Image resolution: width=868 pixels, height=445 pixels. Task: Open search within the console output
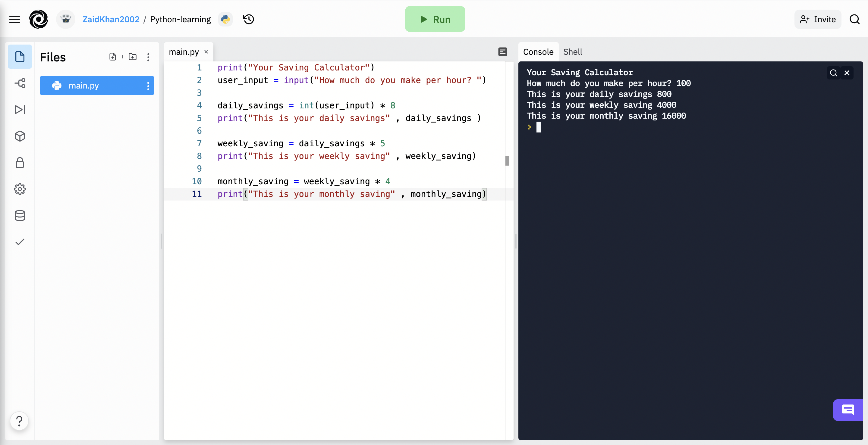coord(833,73)
